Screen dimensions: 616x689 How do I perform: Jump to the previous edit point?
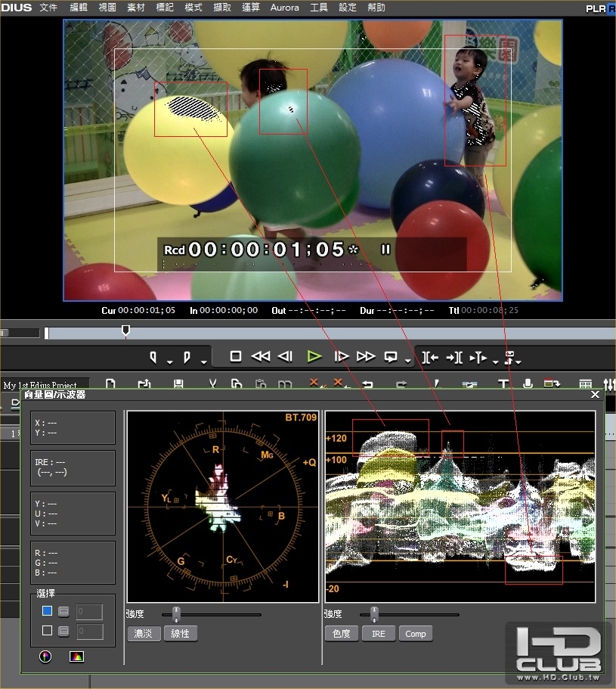tap(430, 358)
